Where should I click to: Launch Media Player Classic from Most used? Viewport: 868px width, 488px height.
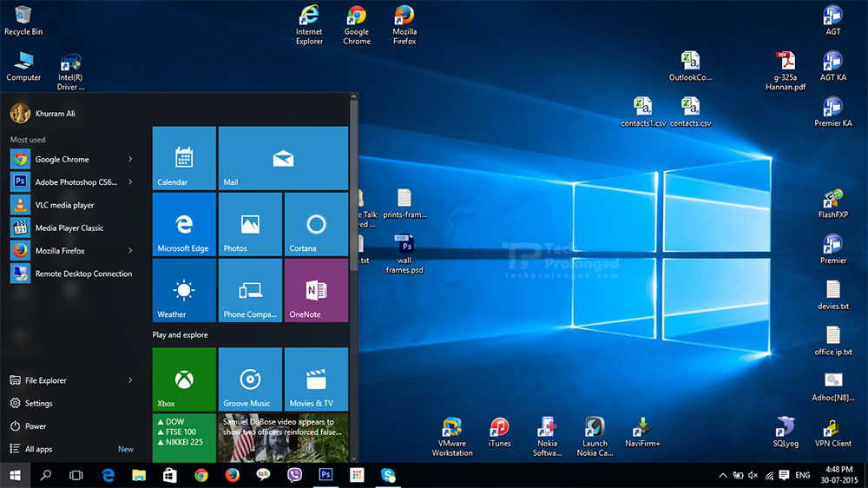tap(72, 228)
